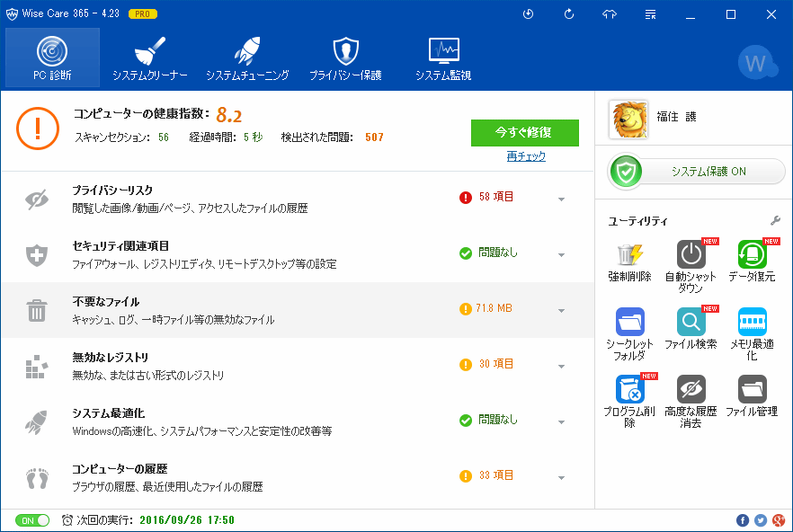Expand the セキュリティ関連項目 row arrow

point(561,255)
